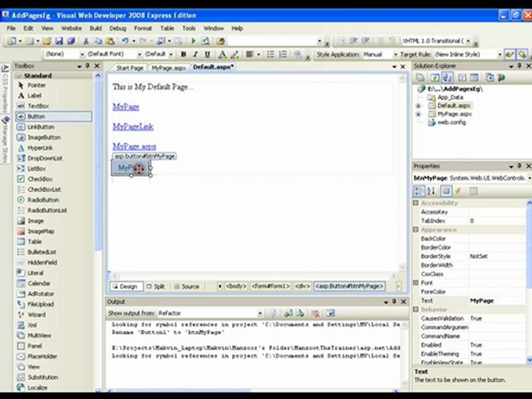
Task: Select the Button control in Toolbox
Action: [x=54, y=116]
